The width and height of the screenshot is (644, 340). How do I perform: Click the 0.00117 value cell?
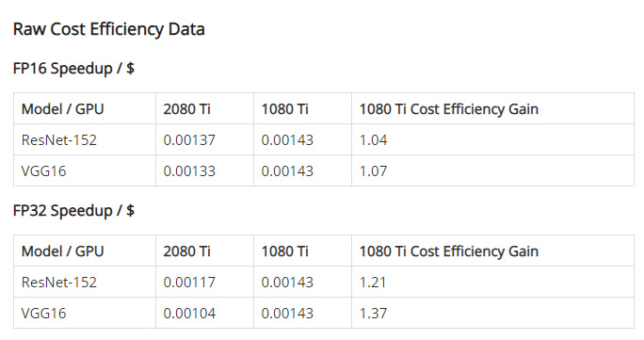coord(204,282)
